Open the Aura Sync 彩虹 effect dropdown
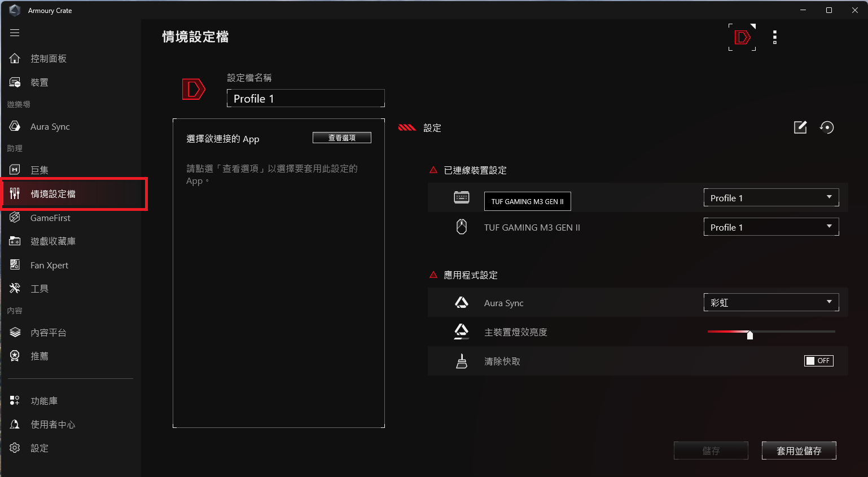Screen dimensions: 868x477 pos(771,303)
